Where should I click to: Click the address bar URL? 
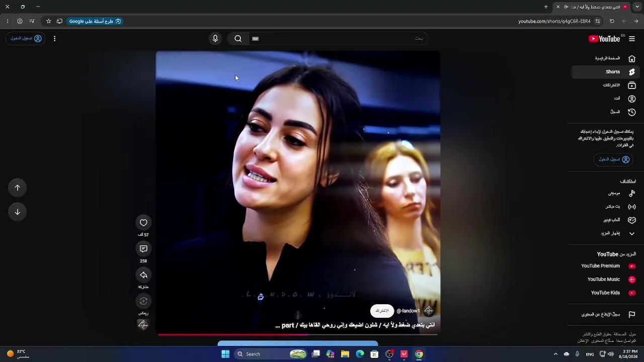554,21
